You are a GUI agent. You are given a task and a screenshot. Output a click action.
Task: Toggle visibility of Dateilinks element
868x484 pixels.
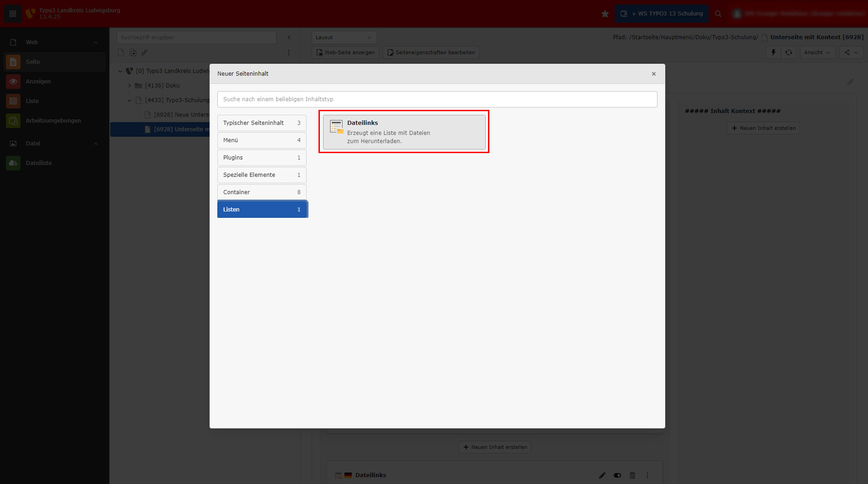(x=617, y=475)
